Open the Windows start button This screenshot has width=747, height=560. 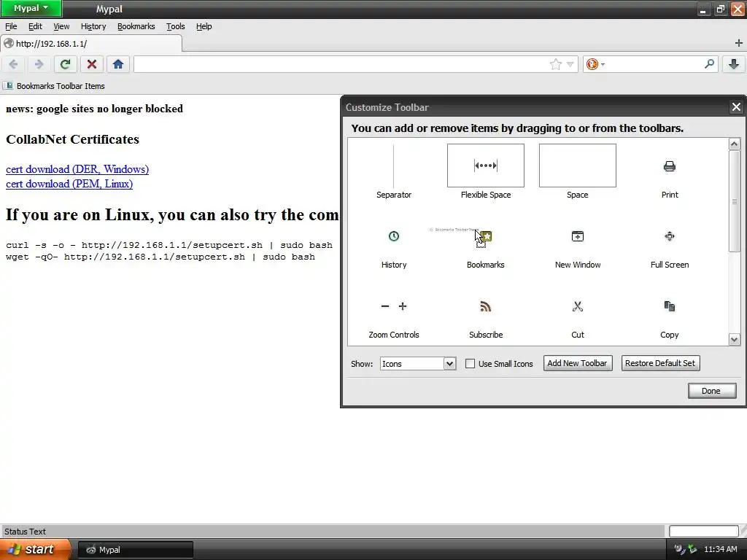coord(35,549)
